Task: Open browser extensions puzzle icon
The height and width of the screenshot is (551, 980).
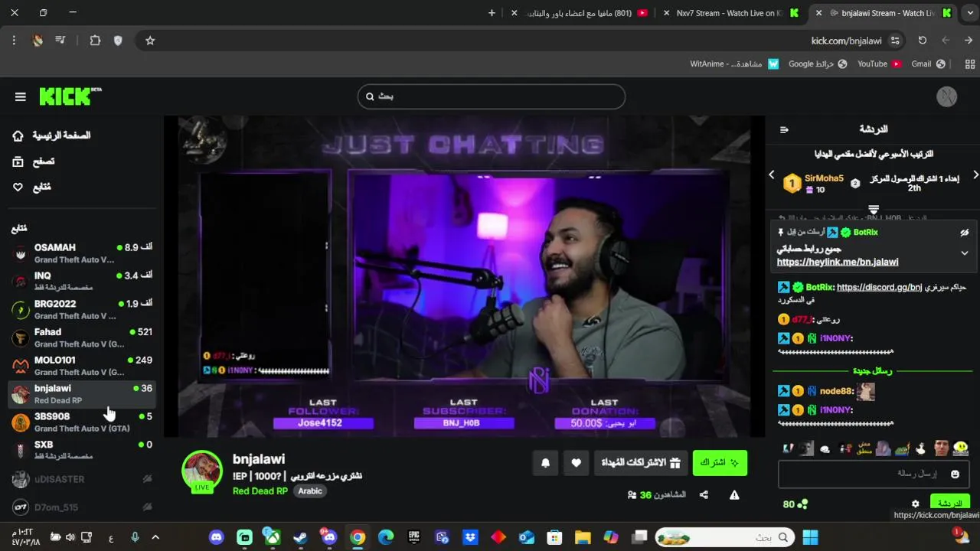Action: [95, 41]
